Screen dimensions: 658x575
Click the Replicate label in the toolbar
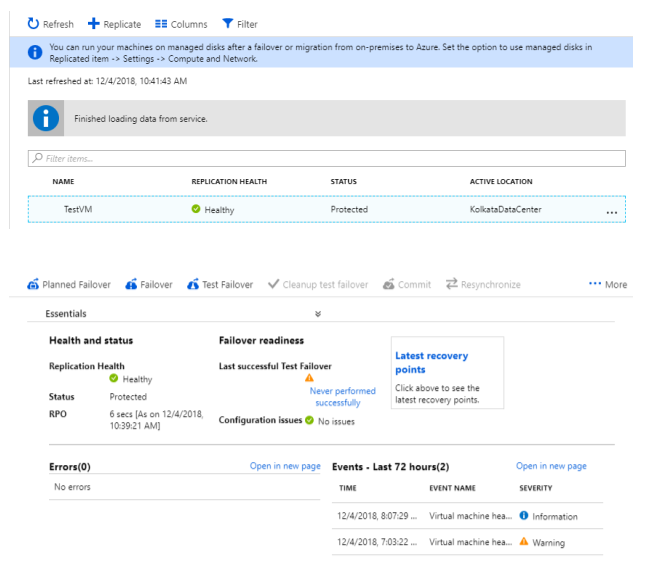(122, 24)
